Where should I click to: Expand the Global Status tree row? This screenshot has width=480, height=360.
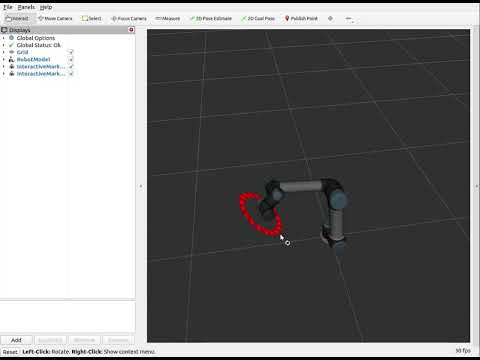(x=4, y=45)
